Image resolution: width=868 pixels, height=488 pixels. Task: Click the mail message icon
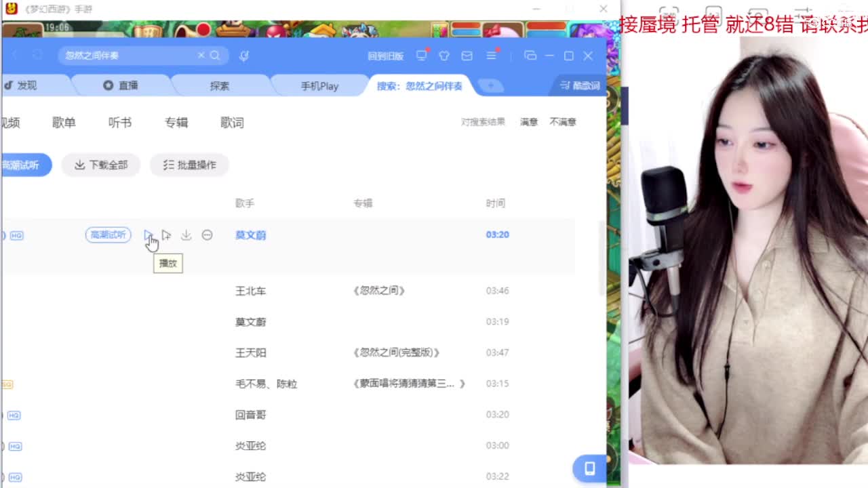[468, 57]
